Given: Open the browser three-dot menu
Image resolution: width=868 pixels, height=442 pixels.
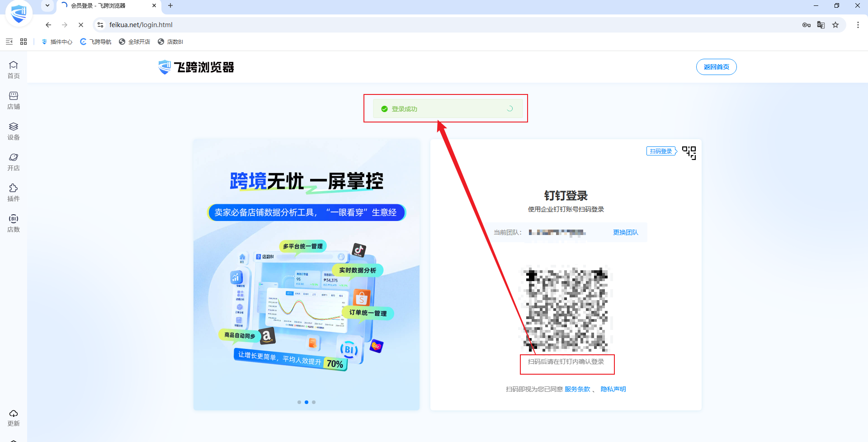Looking at the screenshot, I should (x=858, y=25).
